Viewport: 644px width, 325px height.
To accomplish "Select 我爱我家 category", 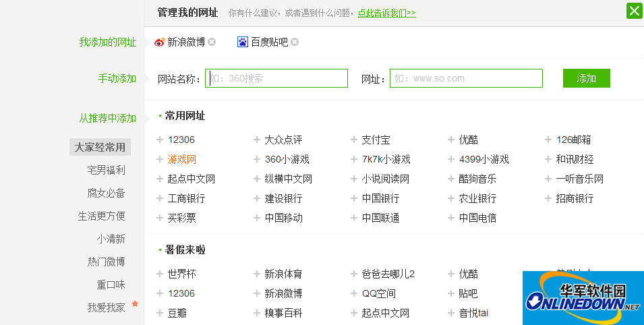I will pyautogui.click(x=106, y=307).
